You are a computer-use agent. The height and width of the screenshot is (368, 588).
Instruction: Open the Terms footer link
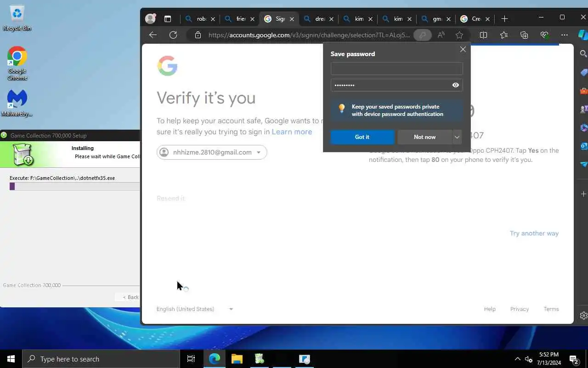point(551,309)
